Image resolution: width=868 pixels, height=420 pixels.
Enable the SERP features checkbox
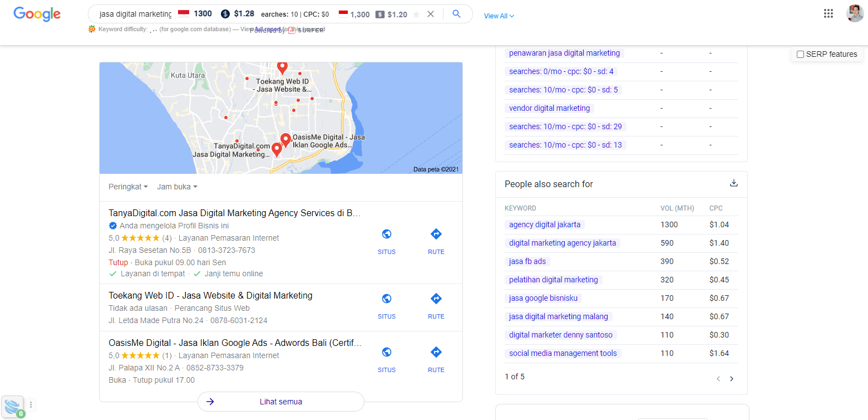coord(800,54)
